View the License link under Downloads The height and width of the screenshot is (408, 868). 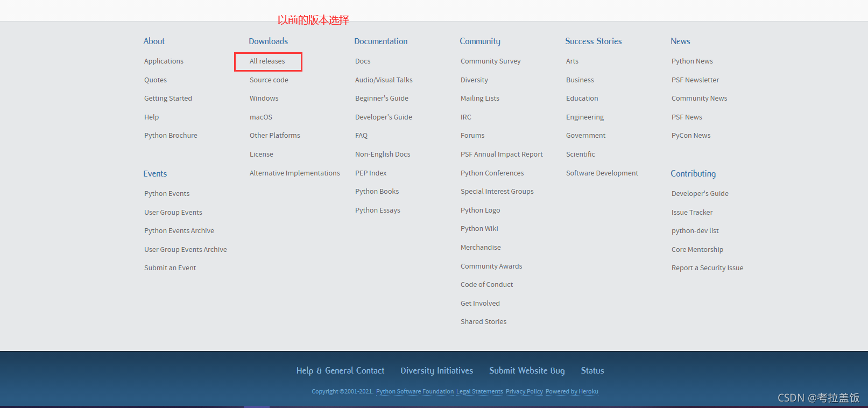262,154
